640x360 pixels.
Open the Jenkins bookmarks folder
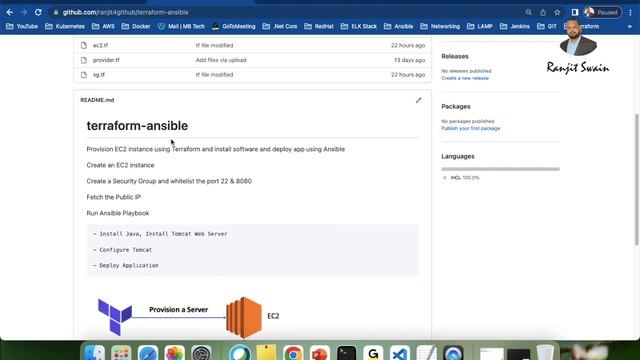[x=515, y=26]
